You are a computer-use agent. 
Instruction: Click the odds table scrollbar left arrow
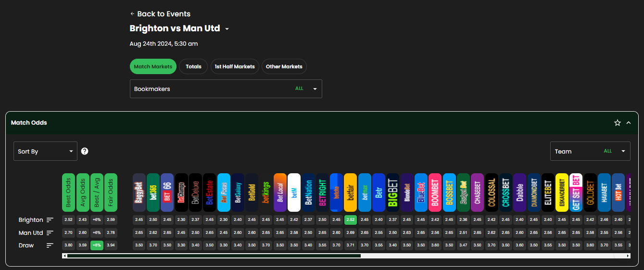coord(64,256)
